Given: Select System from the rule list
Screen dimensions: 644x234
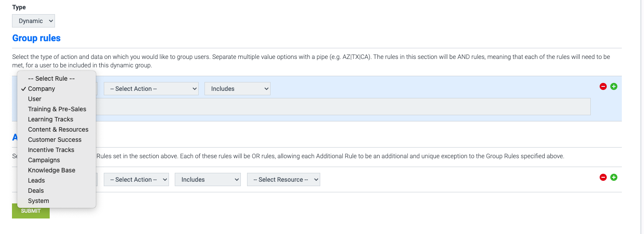Looking at the screenshot, I should (56, 201).
